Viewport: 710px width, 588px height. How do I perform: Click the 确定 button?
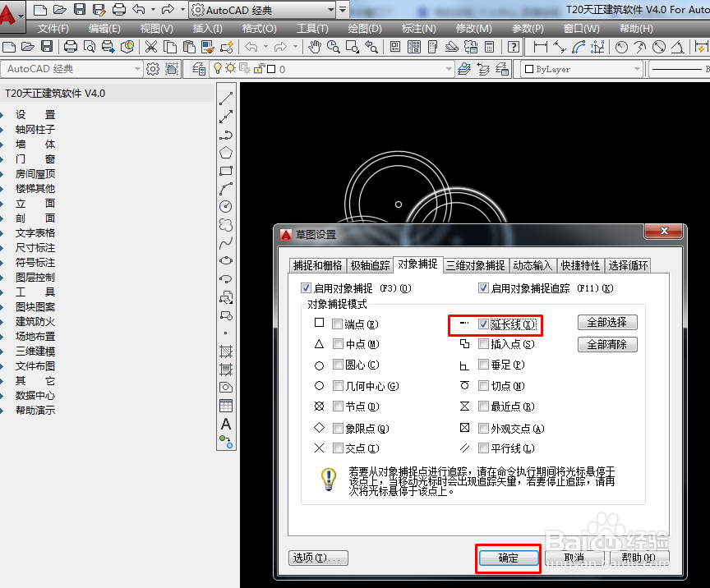click(509, 558)
